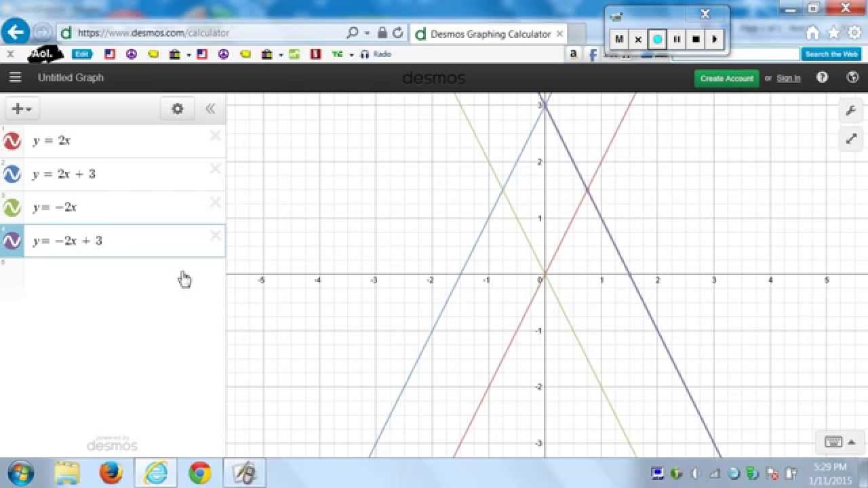Click the Facebook toolbar icon

coord(592,54)
